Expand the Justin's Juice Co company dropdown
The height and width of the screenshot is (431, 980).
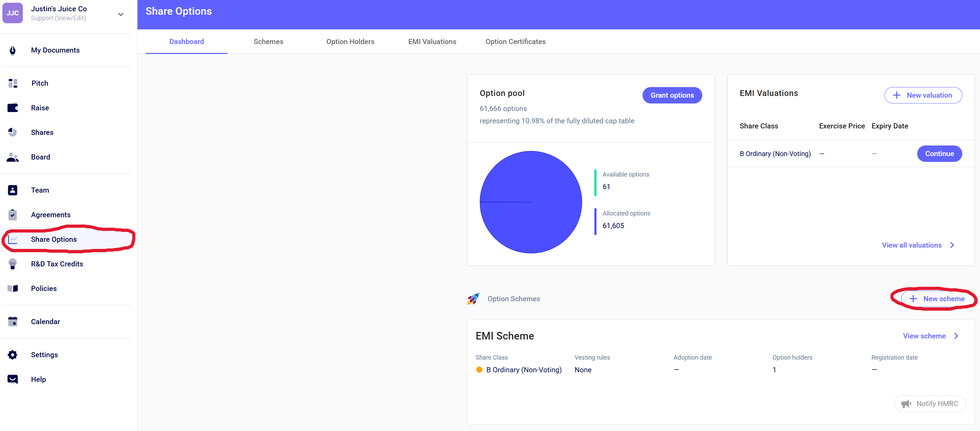pos(120,14)
